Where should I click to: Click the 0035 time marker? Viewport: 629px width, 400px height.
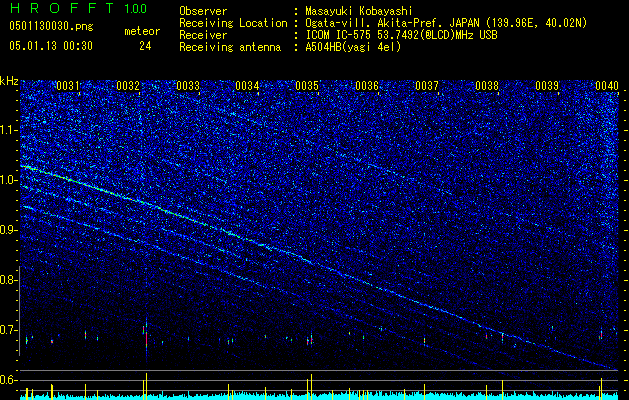pyautogui.click(x=307, y=85)
